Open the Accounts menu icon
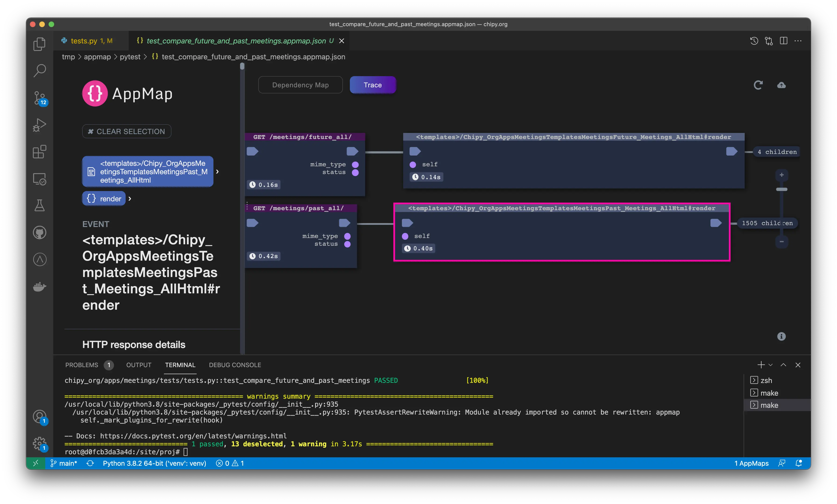Viewport: 837px width, 504px height. [40, 417]
